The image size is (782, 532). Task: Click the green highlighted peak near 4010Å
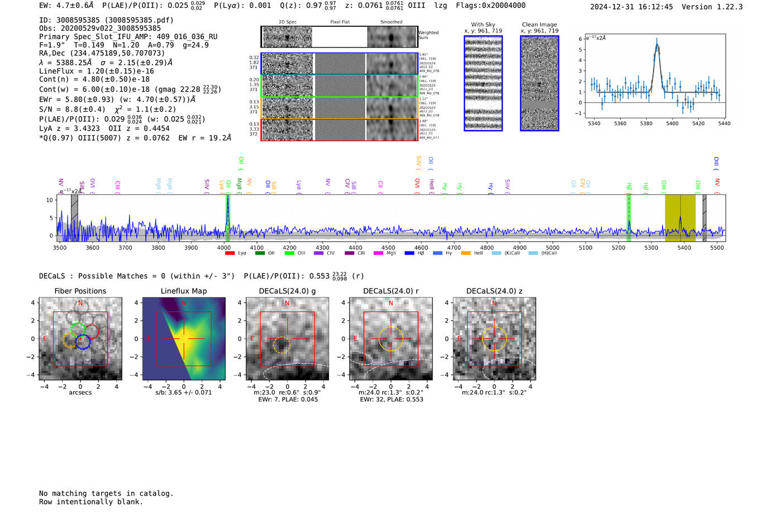tap(228, 218)
